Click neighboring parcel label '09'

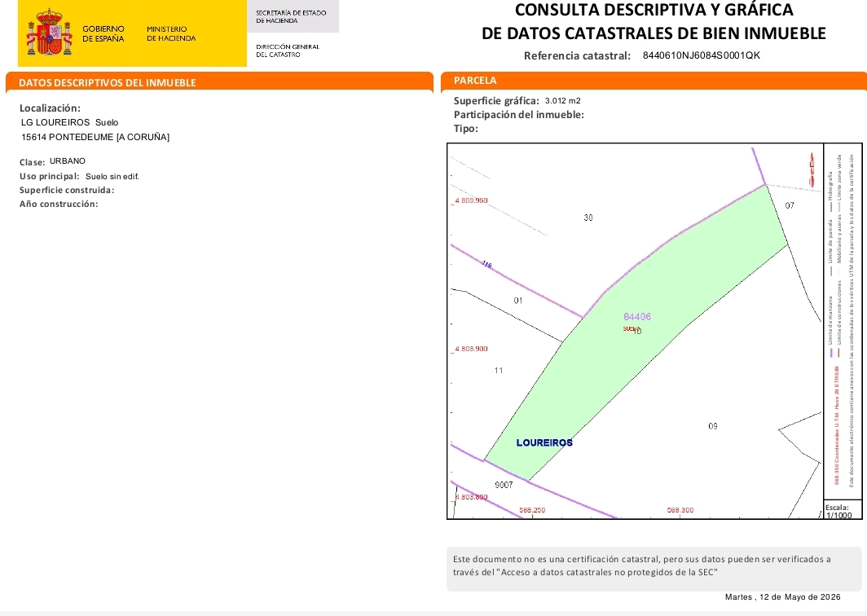pos(713,426)
